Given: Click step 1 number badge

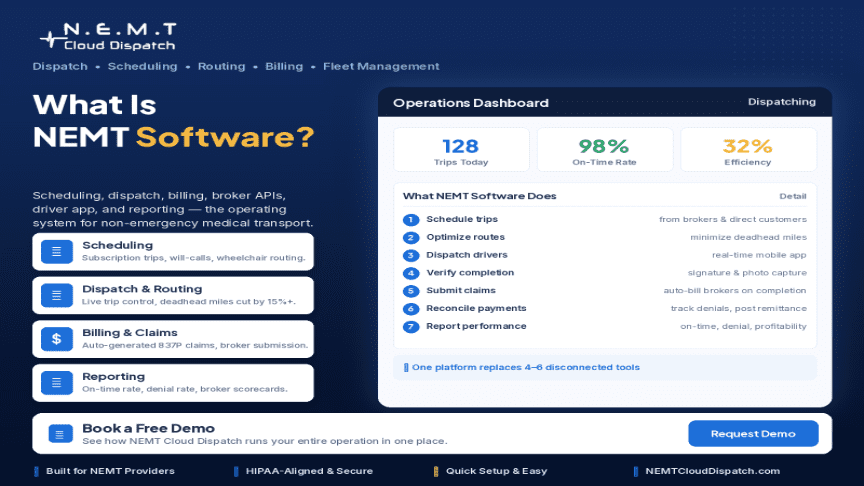Looking at the screenshot, I should [x=411, y=220].
